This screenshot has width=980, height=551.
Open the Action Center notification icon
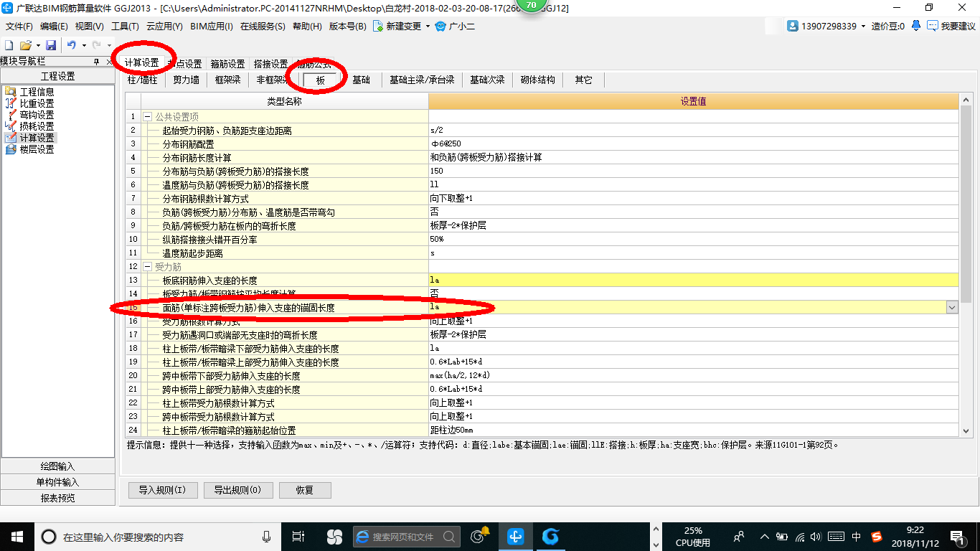[958, 536]
